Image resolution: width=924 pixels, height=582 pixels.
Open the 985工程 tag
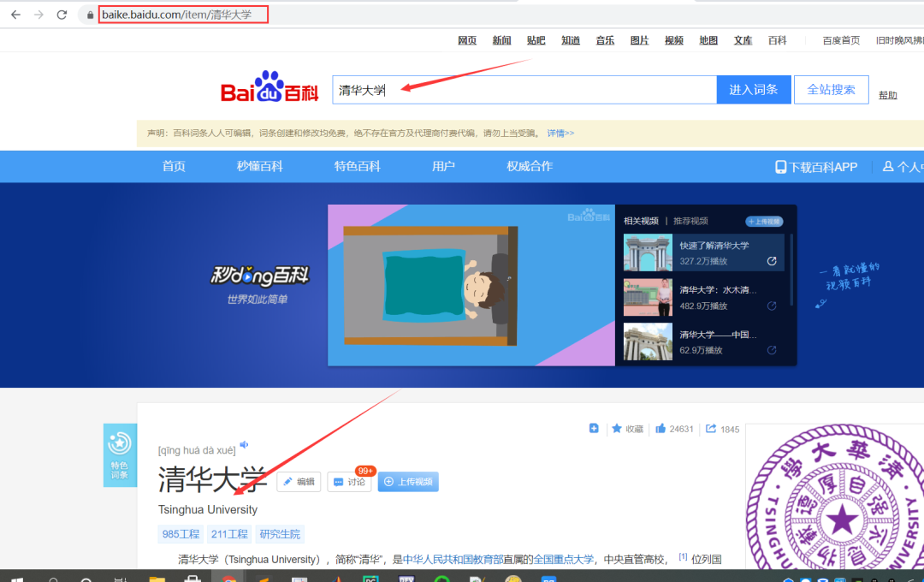click(181, 534)
